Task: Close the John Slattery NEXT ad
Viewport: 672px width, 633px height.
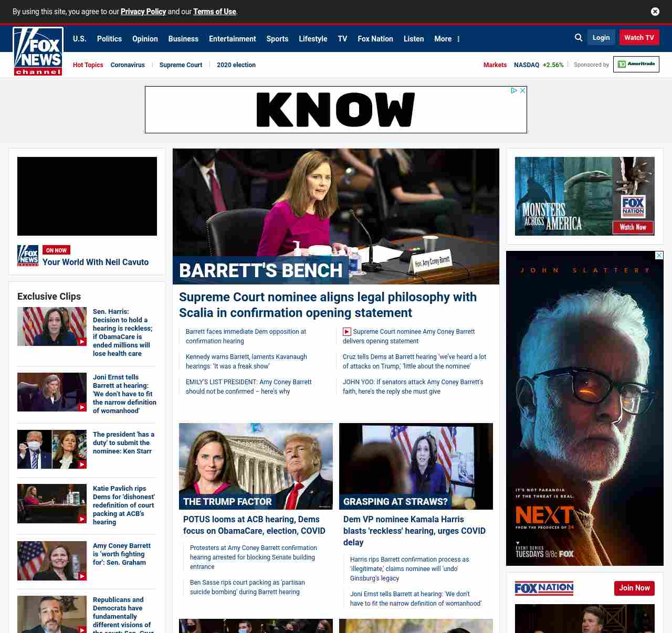Action: [x=659, y=256]
